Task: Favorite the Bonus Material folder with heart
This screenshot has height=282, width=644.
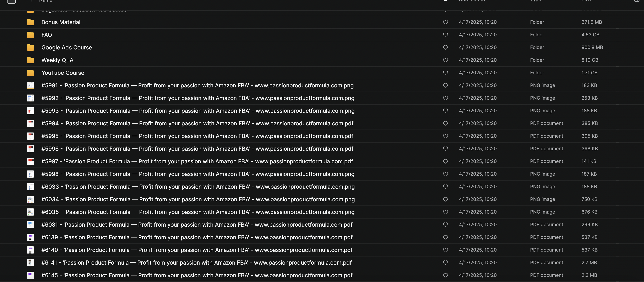Action: tap(445, 22)
